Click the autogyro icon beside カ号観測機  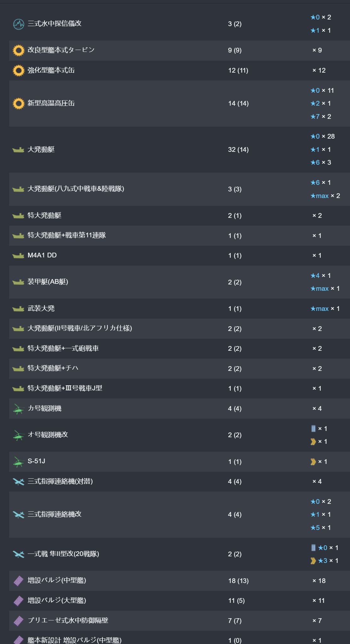[18, 409]
